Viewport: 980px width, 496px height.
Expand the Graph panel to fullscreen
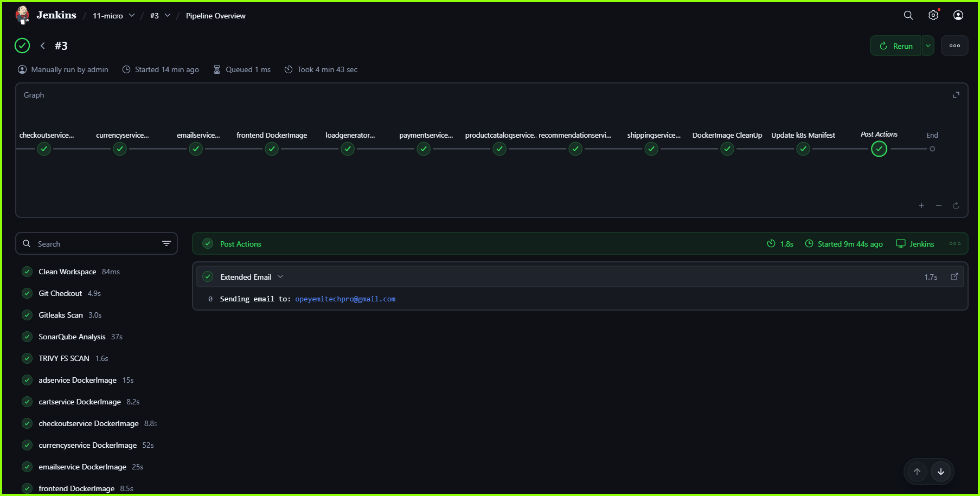click(x=956, y=94)
